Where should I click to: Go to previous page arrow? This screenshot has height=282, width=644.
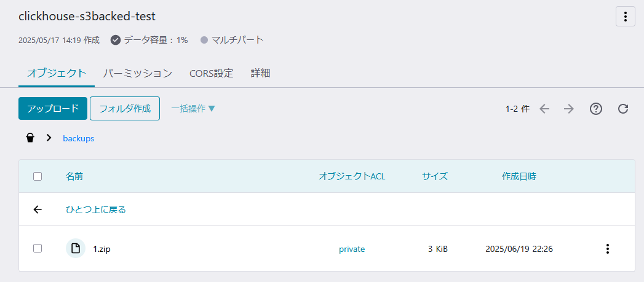point(544,109)
